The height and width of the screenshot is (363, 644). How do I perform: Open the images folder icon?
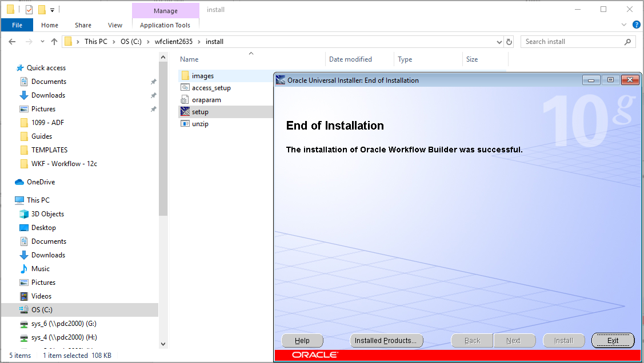pos(185,76)
